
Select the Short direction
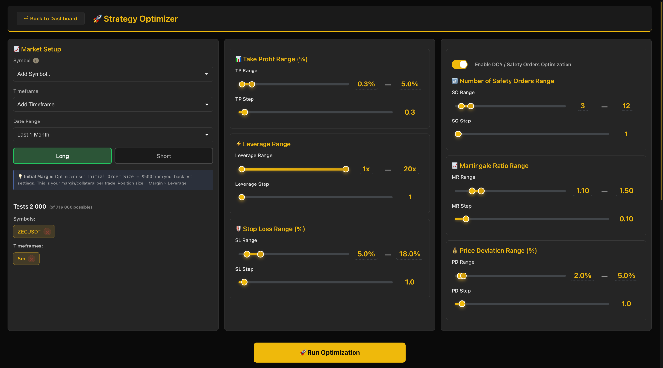(x=164, y=156)
